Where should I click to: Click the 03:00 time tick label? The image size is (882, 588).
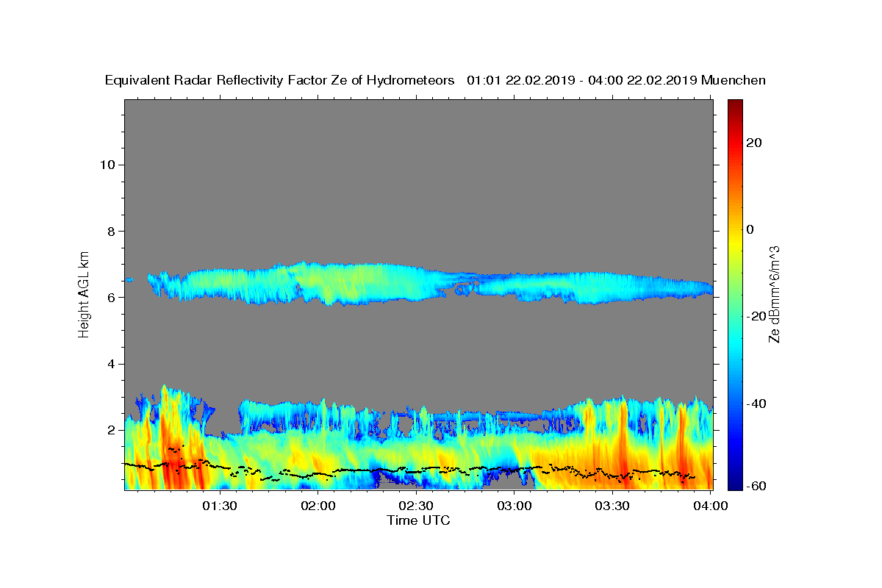(514, 506)
